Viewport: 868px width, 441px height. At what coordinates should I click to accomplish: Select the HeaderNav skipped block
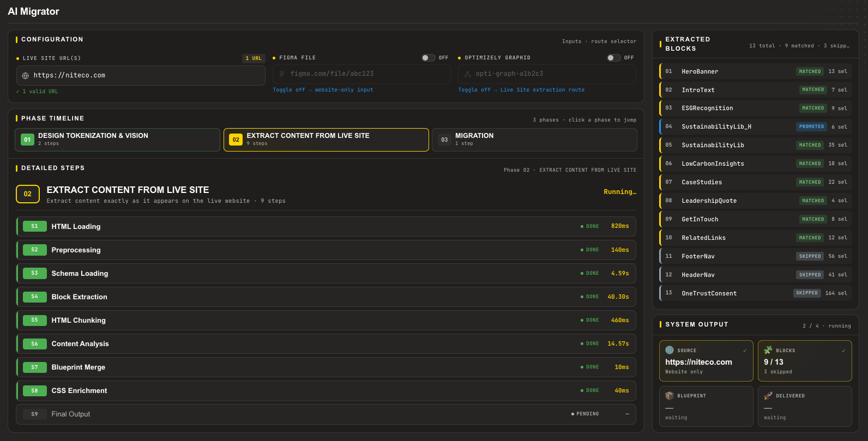756,275
